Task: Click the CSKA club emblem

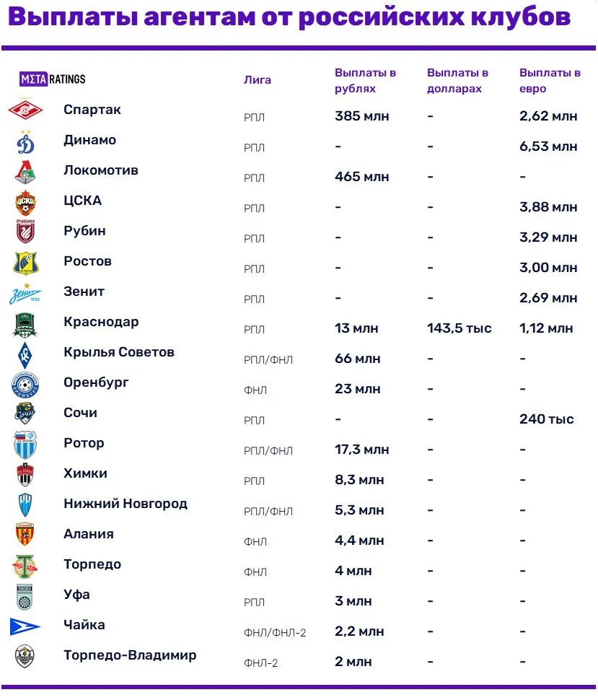Action: pyautogui.click(x=25, y=203)
